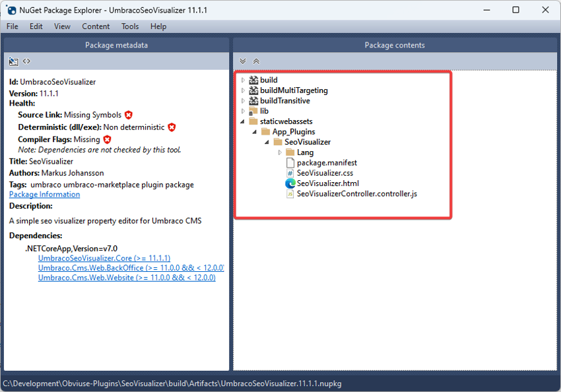Click the 'Authors: Markus Johansson' text
Image resolution: width=561 pixels, height=392 pixels.
(x=56, y=173)
